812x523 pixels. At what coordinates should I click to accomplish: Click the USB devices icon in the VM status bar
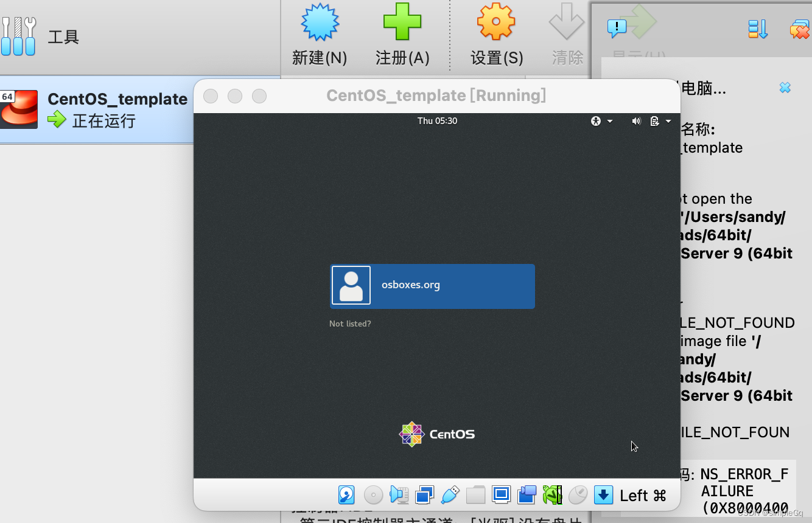tap(450, 495)
